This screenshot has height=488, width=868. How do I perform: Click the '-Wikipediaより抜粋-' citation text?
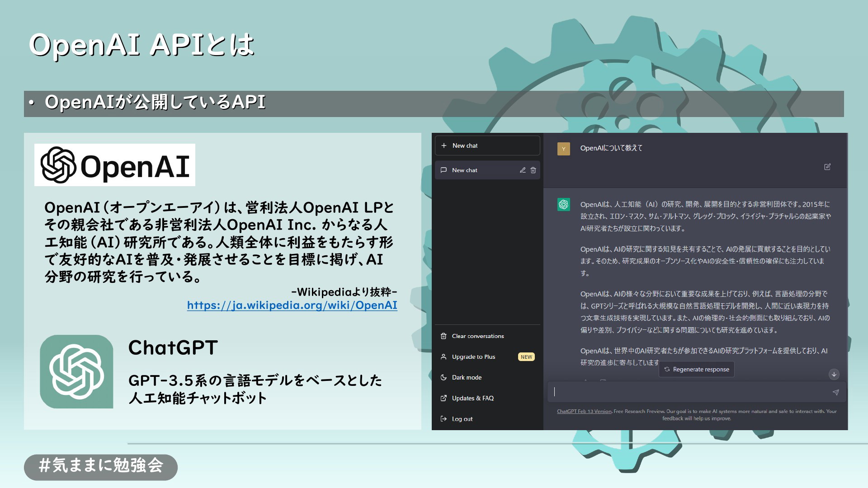click(344, 292)
